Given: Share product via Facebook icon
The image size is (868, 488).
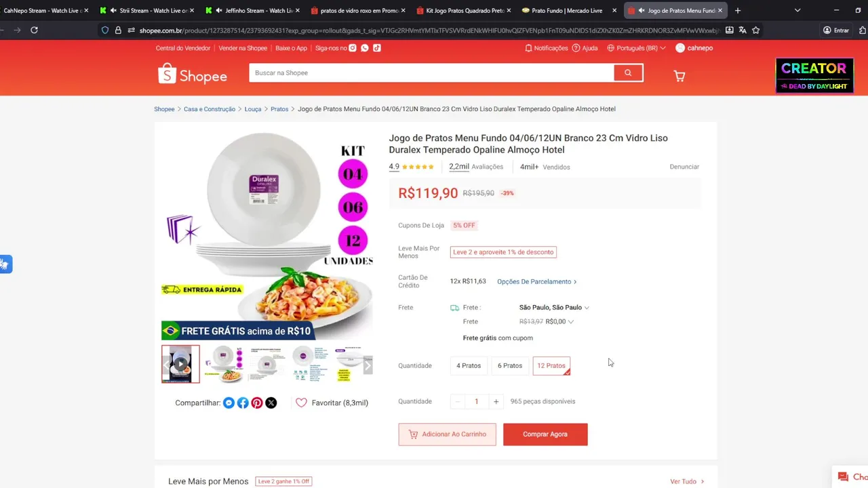Looking at the screenshot, I should click(243, 403).
